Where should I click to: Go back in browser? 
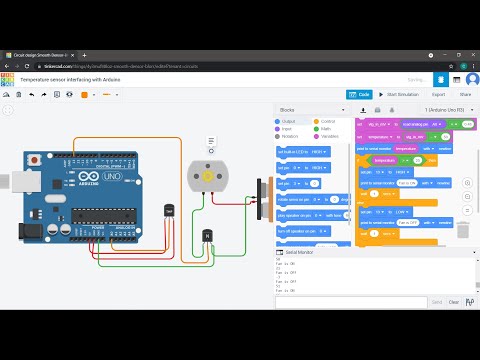click(7, 66)
